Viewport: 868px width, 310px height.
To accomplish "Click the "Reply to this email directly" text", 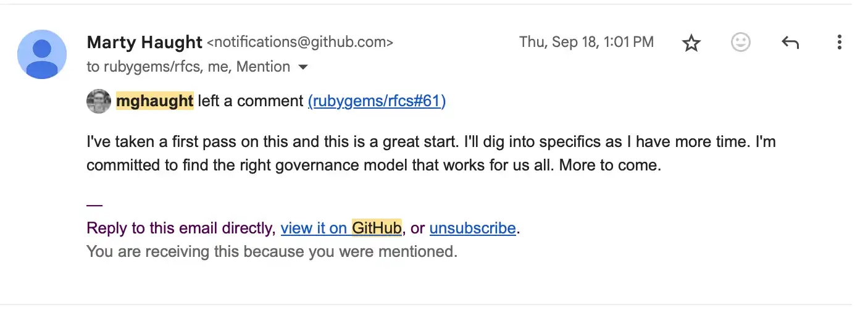I will (180, 228).
